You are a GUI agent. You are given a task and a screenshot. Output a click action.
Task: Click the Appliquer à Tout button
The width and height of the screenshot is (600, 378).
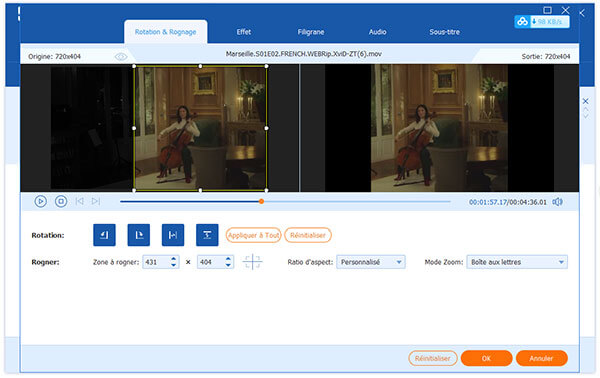point(253,235)
